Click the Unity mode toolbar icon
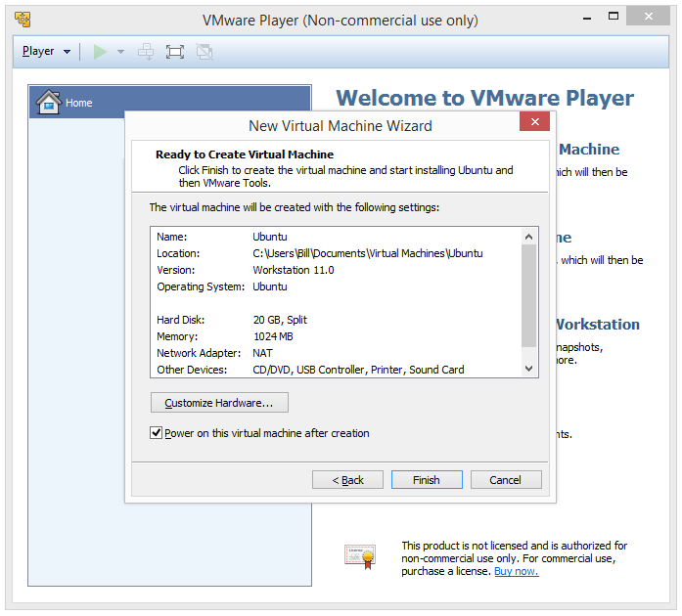The height and width of the screenshot is (616, 682). (205, 52)
